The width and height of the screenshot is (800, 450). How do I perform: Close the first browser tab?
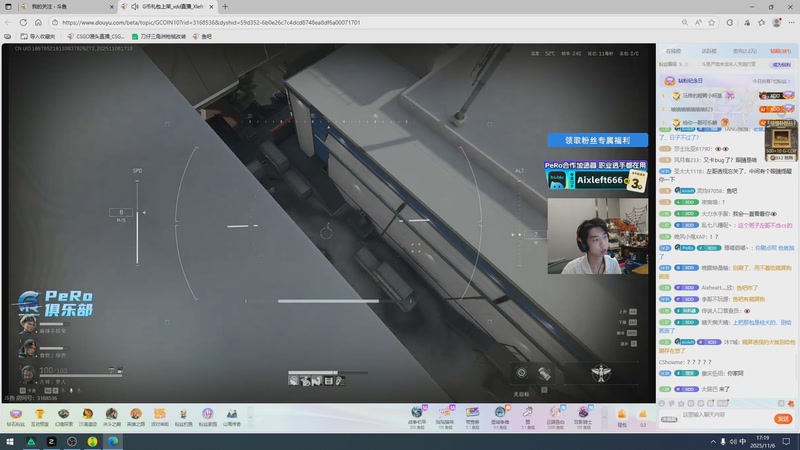(112, 7)
